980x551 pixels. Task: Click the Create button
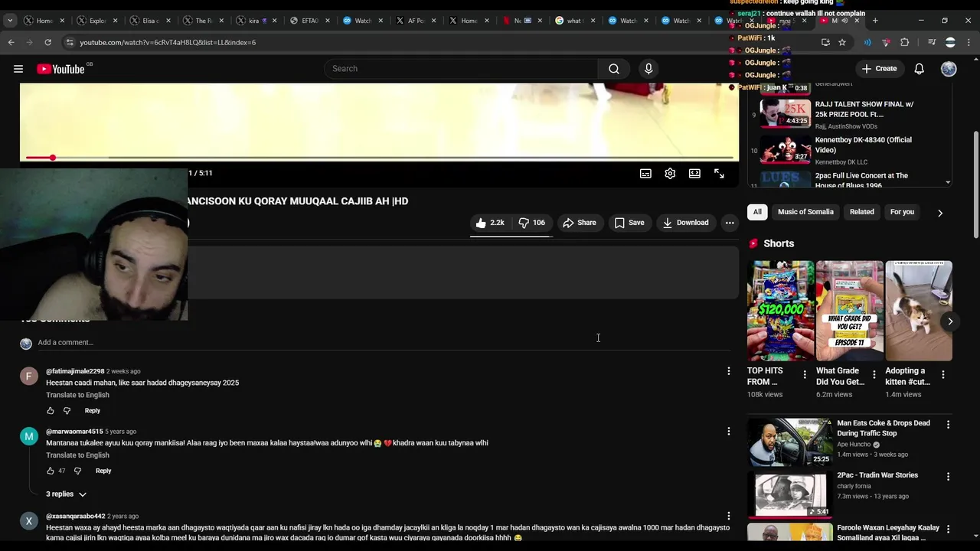pyautogui.click(x=879, y=69)
